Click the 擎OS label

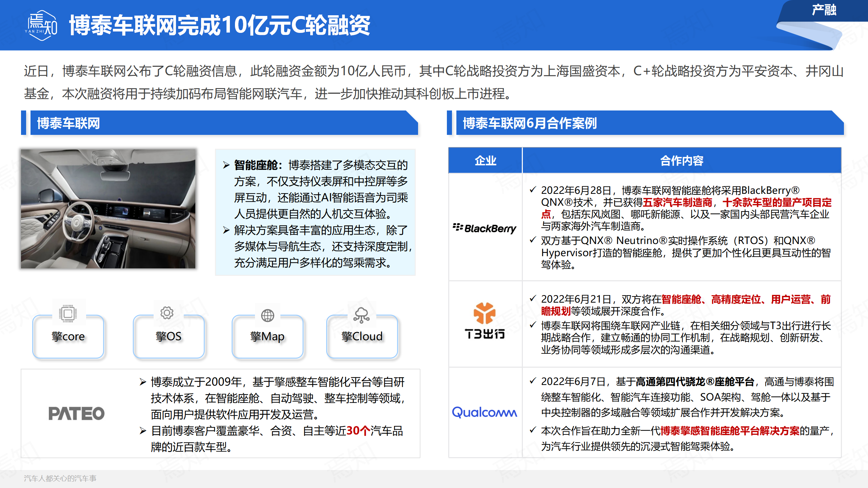tap(169, 336)
